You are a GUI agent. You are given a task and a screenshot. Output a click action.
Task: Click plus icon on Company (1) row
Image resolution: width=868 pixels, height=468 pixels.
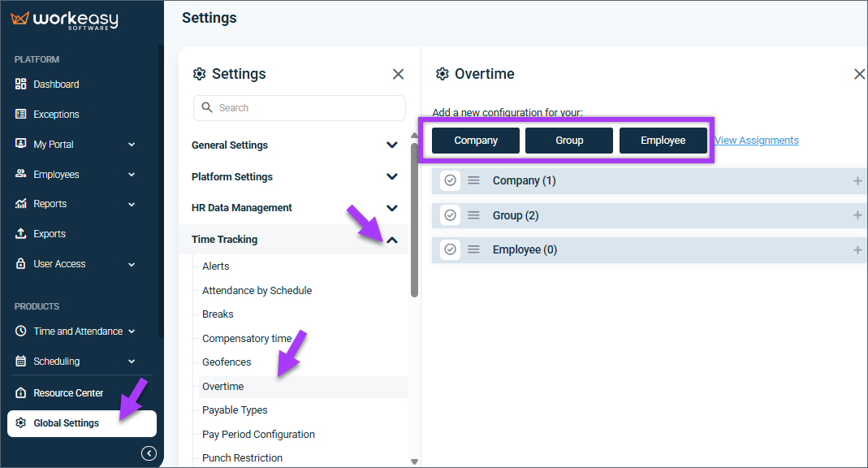tap(857, 180)
